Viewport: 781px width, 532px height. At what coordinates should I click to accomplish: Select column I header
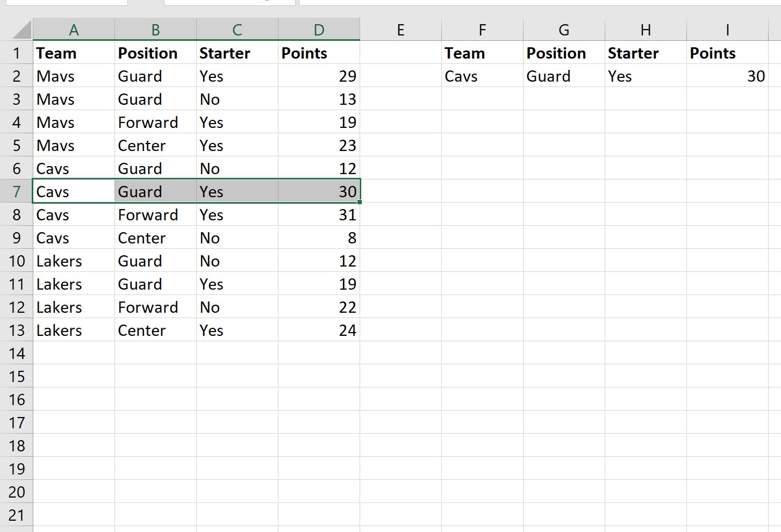727,30
